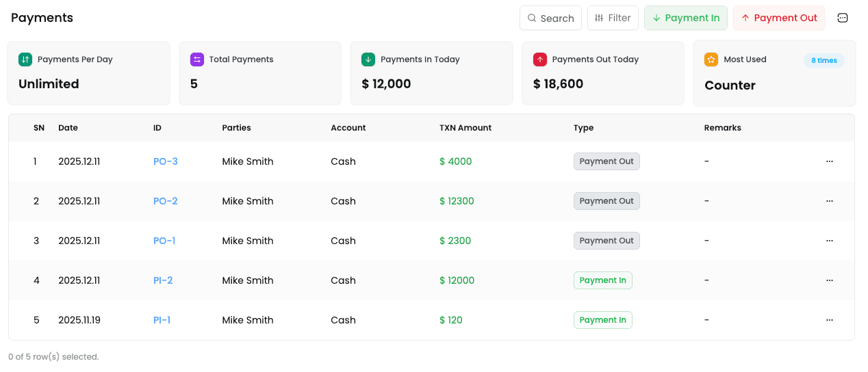Viewport: 868px width, 372px height.
Task: Click the 8 times badge
Action: click(x=824, y=60)
